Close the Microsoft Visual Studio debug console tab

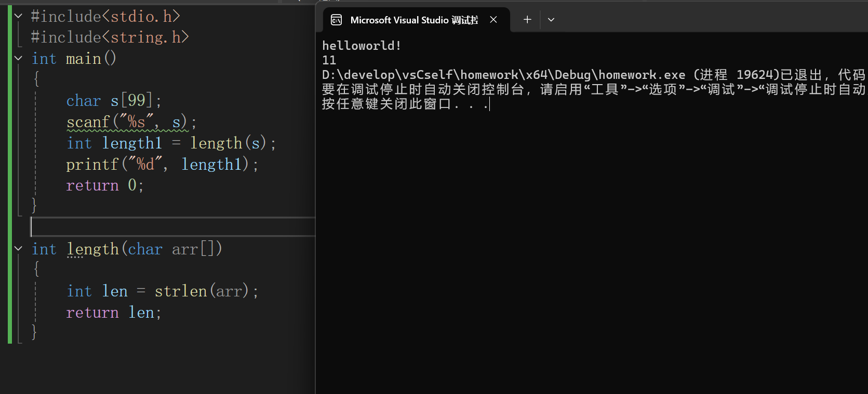coord(493,20)
